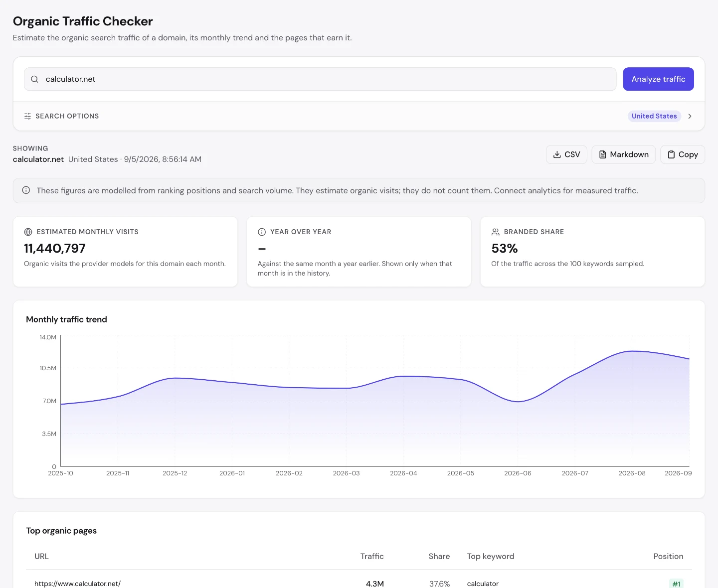Viewport: 718px width, 588px height.
Task: Click the 14.0M y-axis label
Action: coord(48,337)
